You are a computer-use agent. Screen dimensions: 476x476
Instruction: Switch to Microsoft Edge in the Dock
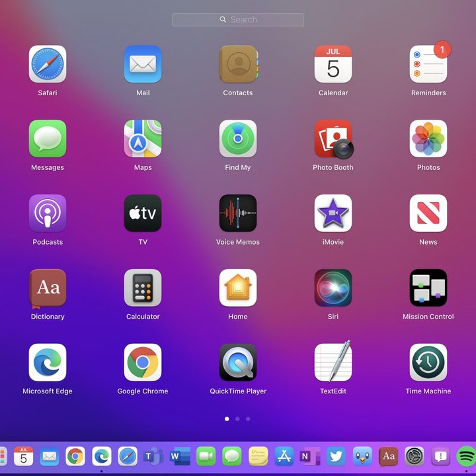pos(102,456)
